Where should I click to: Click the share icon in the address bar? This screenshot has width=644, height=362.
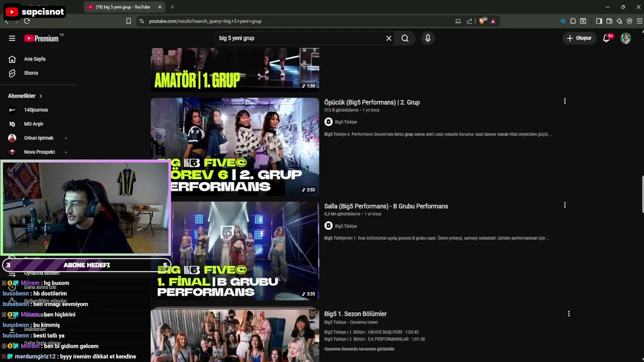click(469, 21)
